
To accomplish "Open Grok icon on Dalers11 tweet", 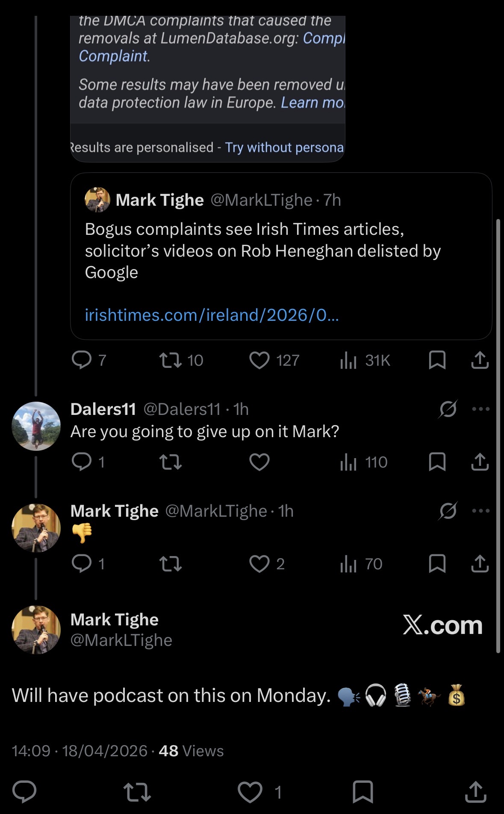I will tap(448, 409).
